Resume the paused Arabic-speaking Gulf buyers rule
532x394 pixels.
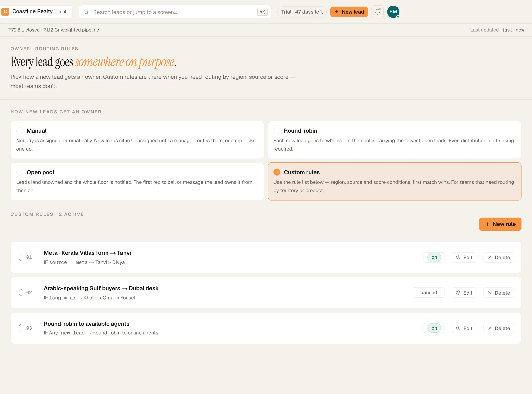429,293
